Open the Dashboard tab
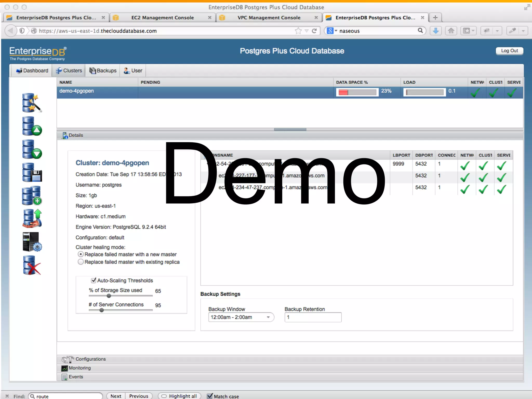Screen dimensions: 532x399 [32, 71]
